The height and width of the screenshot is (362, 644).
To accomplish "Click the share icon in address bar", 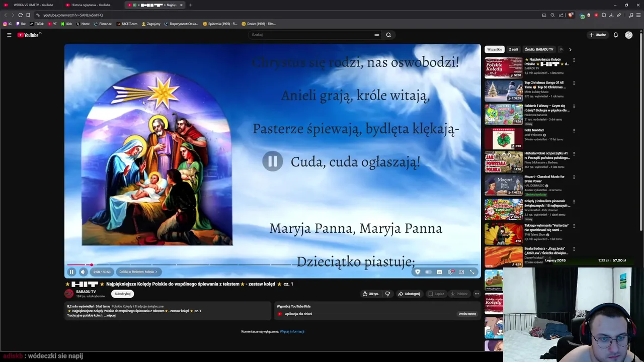I will pyautogui.click(x=561, y=15).
